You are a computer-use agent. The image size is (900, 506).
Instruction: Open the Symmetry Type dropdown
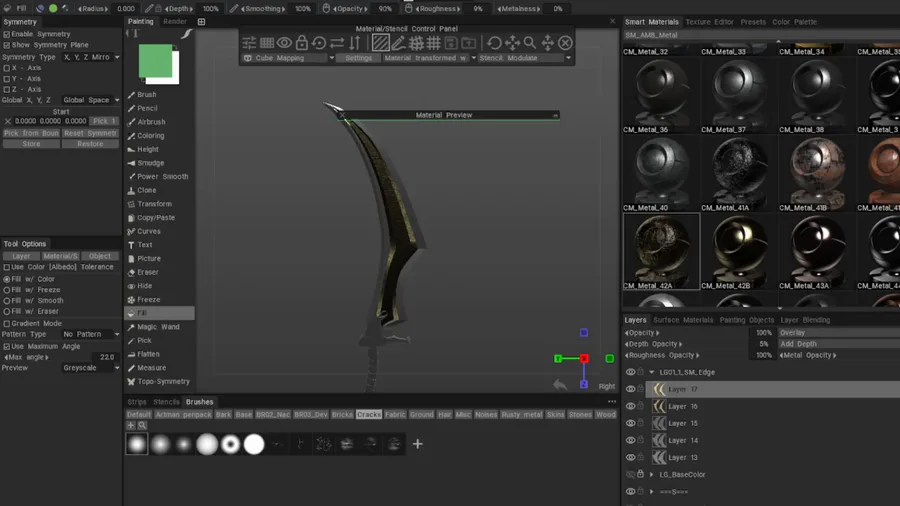coord(91,57)
